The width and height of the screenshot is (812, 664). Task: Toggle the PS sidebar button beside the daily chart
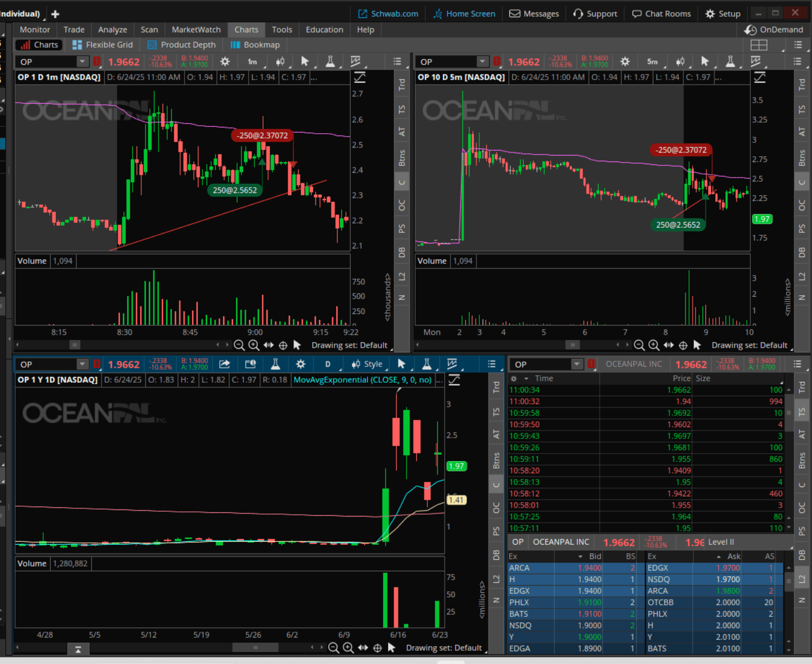496,531
